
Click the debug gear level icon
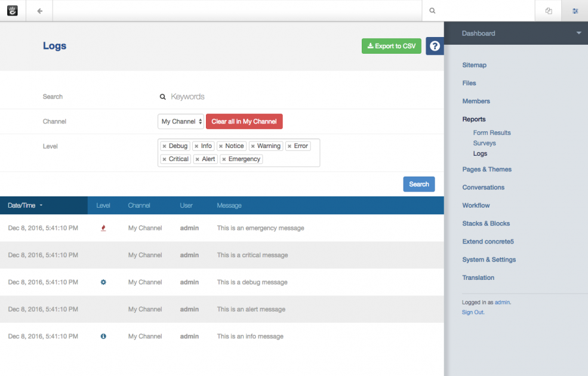(103, 282)
